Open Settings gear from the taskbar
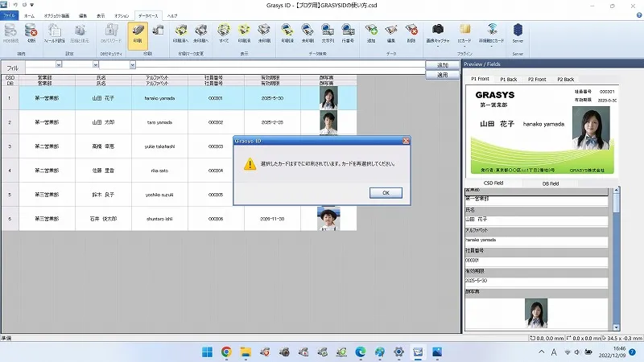Image resolution: width=644 pixels, height=362 pixels. click(398, 352)
